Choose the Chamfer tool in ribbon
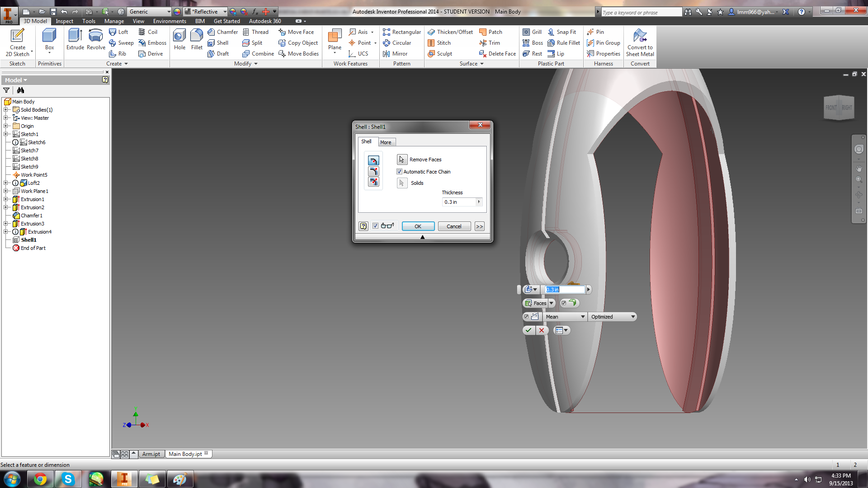The image size is (868, 488). click(x=222, y=32)
